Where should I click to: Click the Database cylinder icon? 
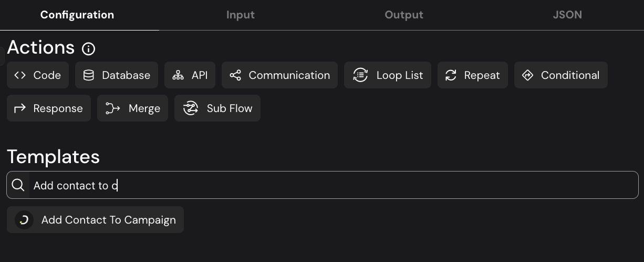tap(89, 75)
